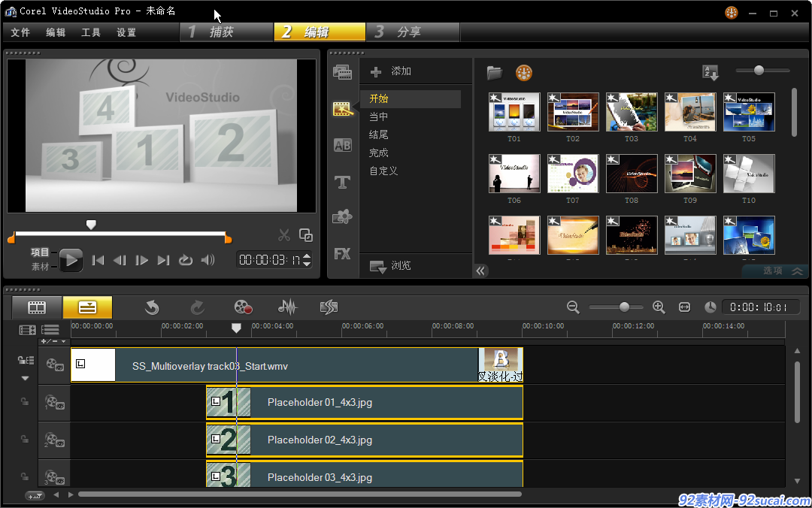
Task: Click the add folder plus icon
Action: click(376, 72)
